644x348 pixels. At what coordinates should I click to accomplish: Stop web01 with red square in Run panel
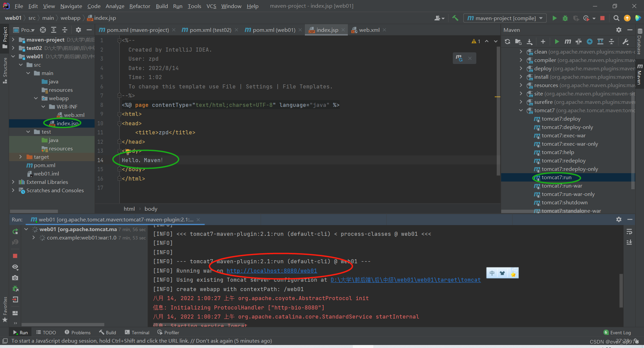tap(15, 256)
